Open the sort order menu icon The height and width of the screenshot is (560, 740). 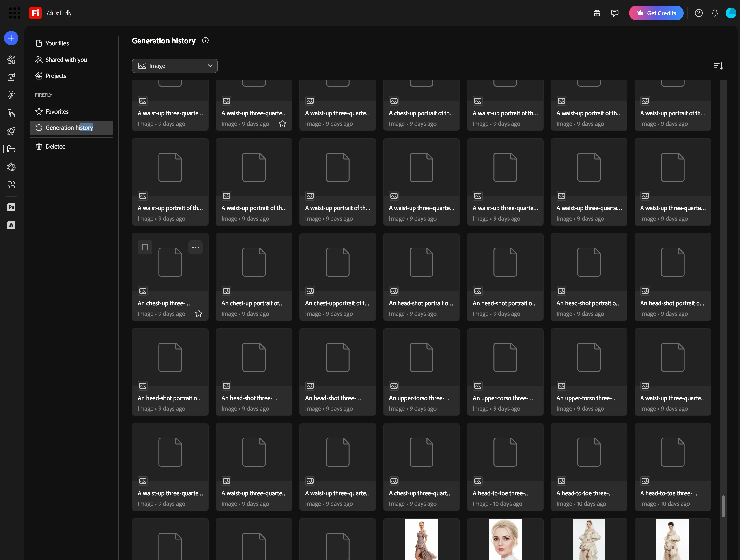[718, 66]
